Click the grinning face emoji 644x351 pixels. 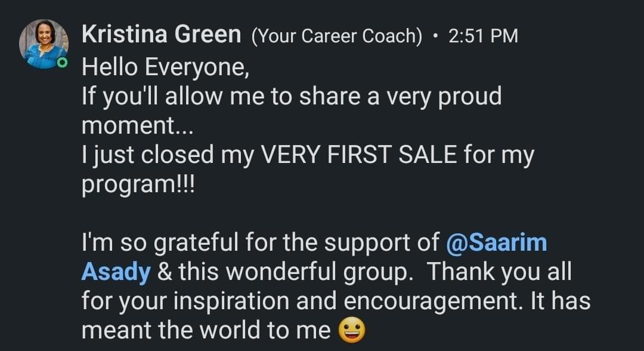coord(351,330)
